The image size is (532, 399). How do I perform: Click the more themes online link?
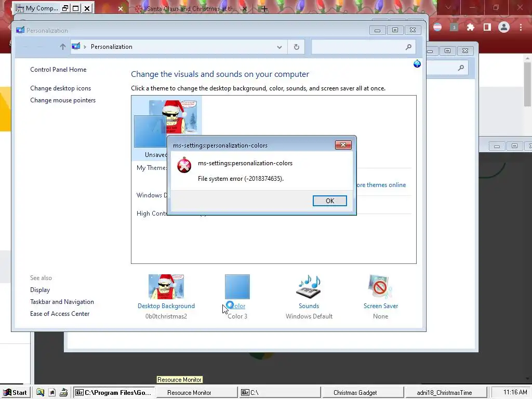(x=381, y=185)
